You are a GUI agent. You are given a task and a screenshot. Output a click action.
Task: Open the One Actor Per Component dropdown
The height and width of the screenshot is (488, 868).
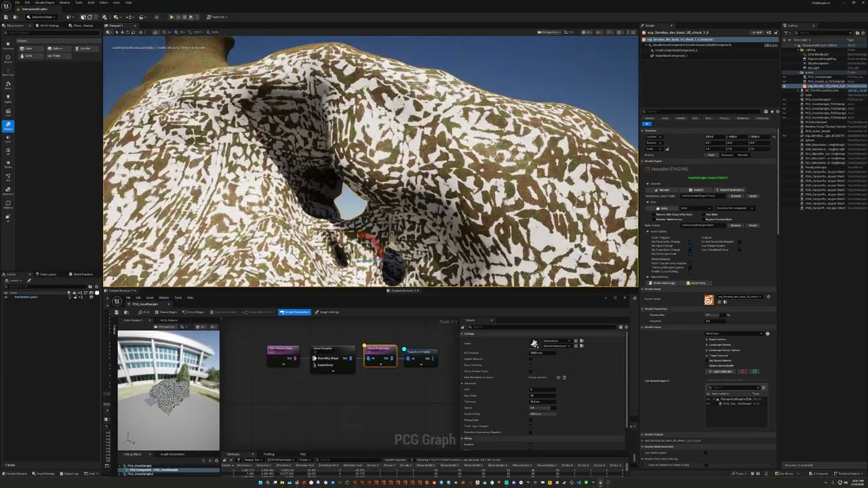pos(735,208)
